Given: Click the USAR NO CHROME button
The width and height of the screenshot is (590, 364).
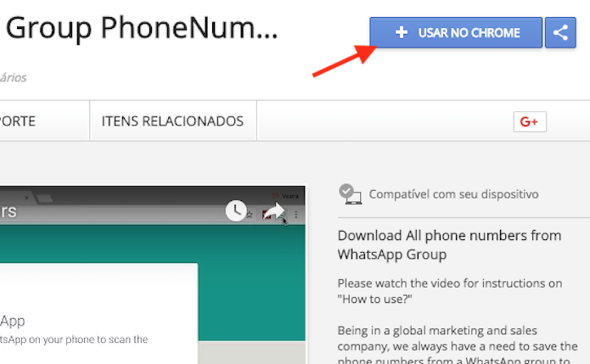Looking at the screenshot, I should (456, 33).
